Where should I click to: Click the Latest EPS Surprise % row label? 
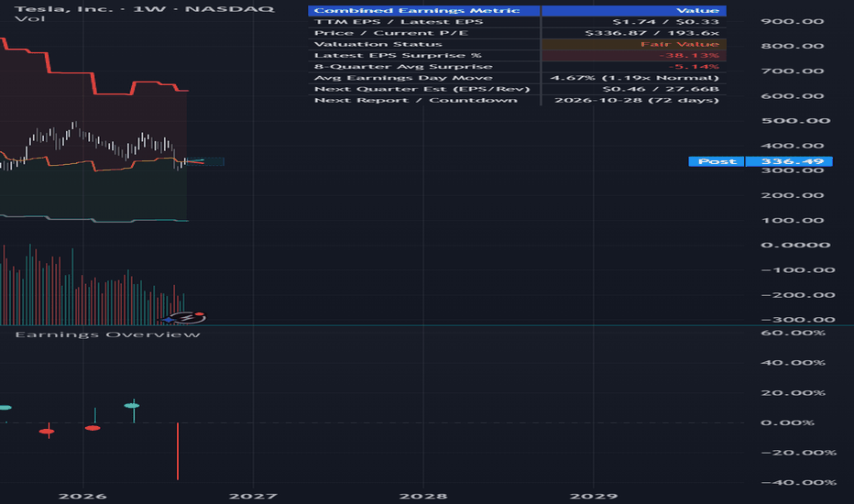pos(398,56)
